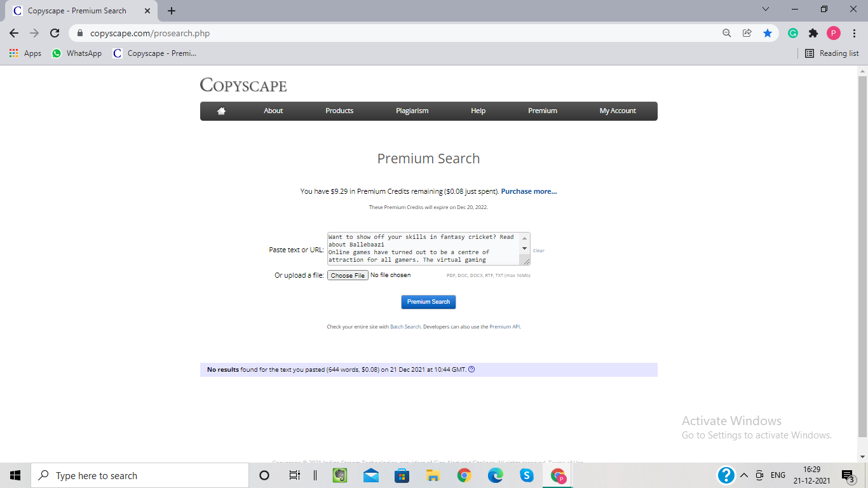This screenshot has height=488, width=868.
Task: Open the zoom magnifier icon in address bar
Action: (x=727, y=33)
